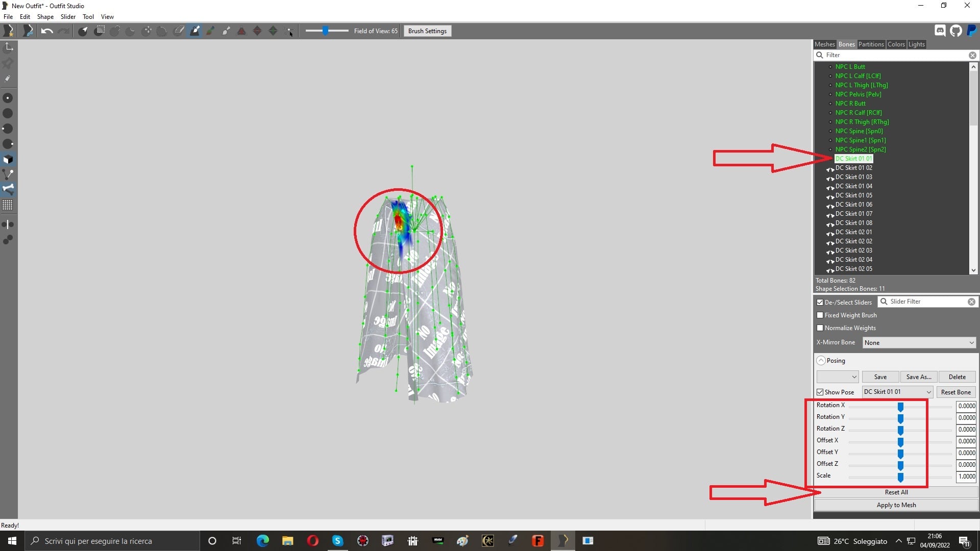Click the bone list scroll down arrow

(x=973, y=270)
